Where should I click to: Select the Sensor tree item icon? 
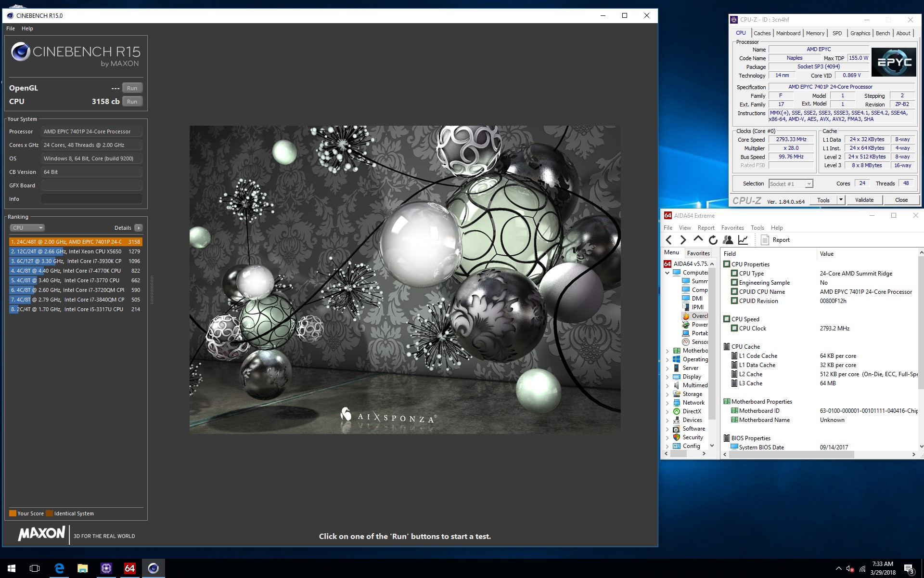[x=686, y=342]
